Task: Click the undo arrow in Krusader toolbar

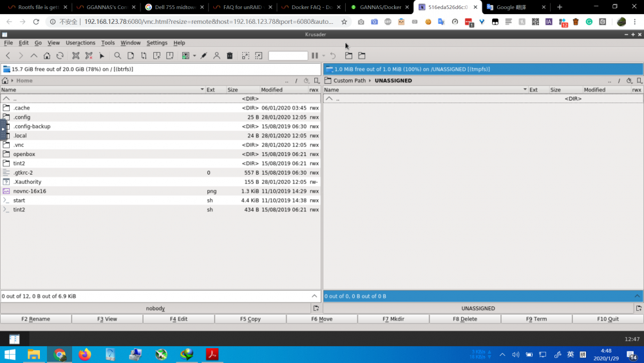Action: click(333, 55)
